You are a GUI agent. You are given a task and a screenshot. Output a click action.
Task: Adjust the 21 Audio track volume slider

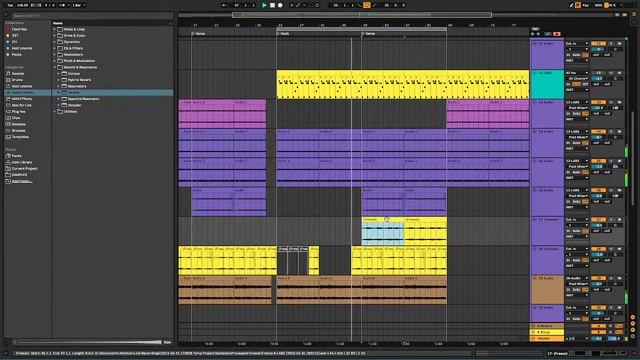coord(598,49)
